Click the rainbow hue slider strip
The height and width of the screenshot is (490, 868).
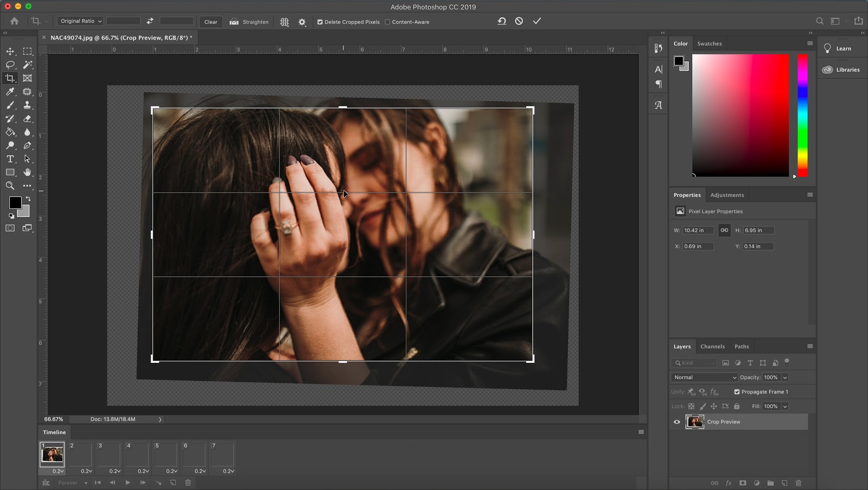pos(802,115)
